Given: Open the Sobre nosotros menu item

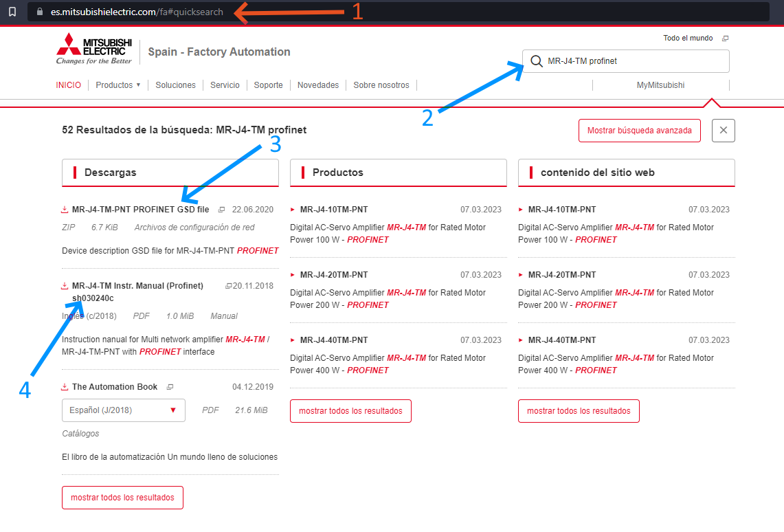Looking at the screenshot, I should point(381,85).
